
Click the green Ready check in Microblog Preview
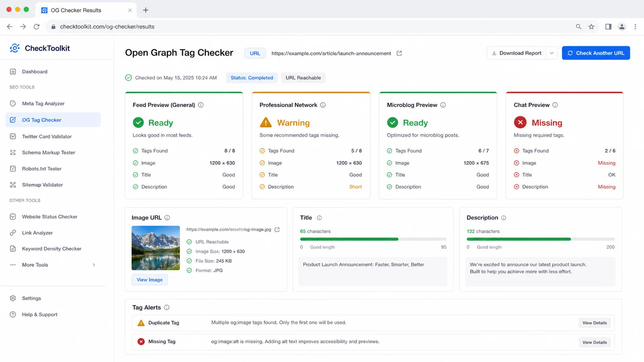click(x=392, y=122)
